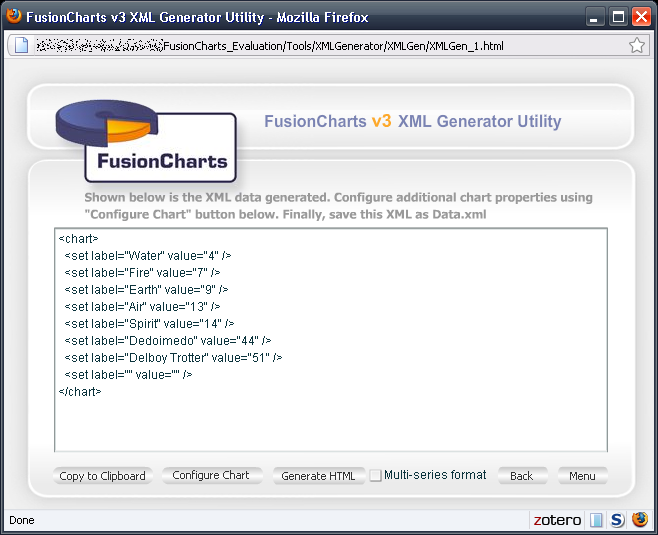Click the page icon beside the URL
The width and height of the screenshot is (658, 535).
20,45
